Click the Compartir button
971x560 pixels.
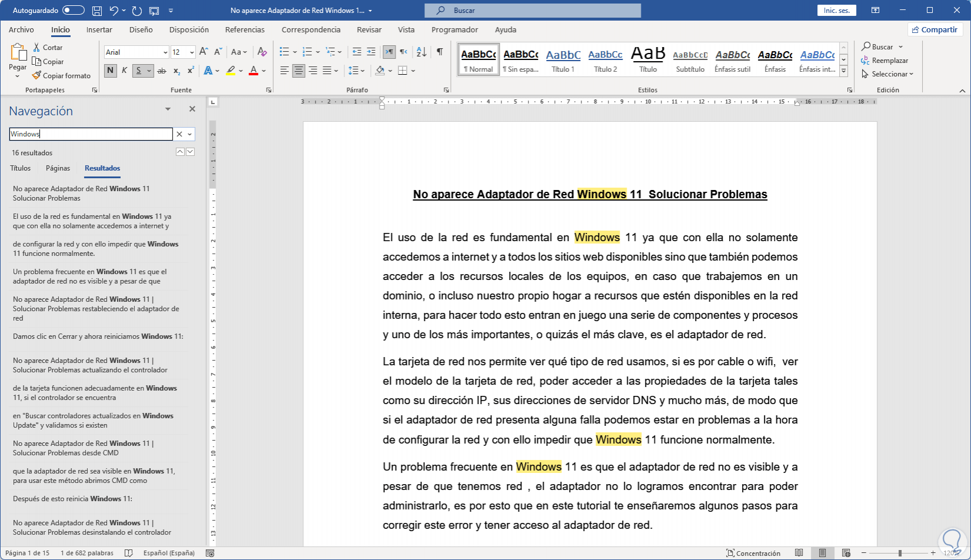point(935,29)
